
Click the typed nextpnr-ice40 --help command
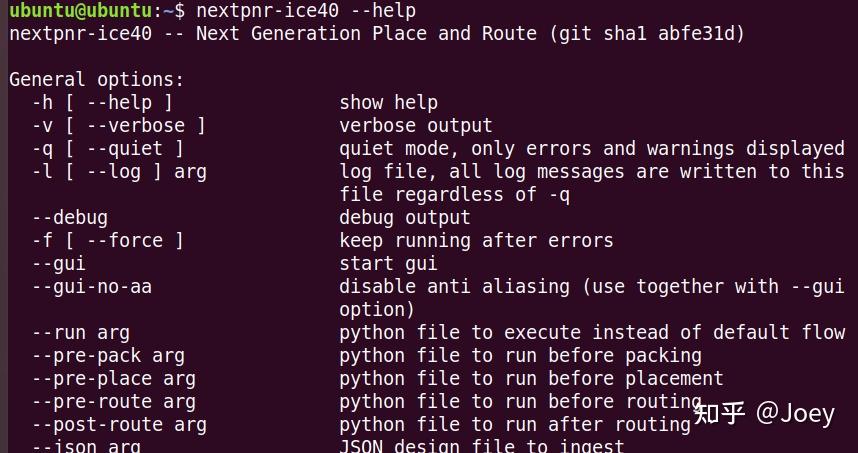click(x=306, y=11)
